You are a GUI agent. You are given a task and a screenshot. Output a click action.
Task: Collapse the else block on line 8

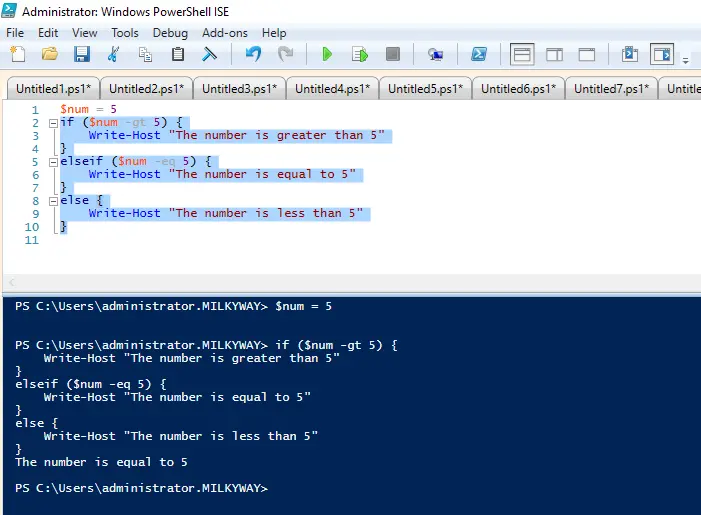(53, 201)
